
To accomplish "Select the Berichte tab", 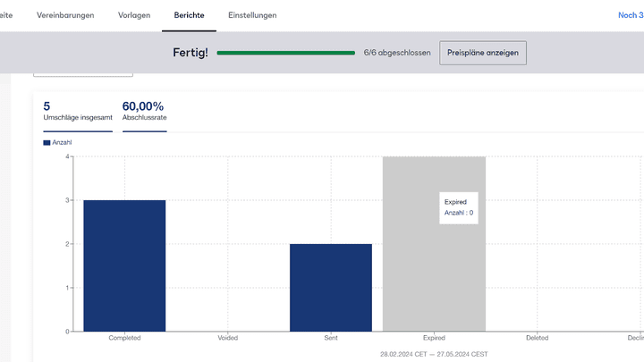I will click(x=190, y=15).
